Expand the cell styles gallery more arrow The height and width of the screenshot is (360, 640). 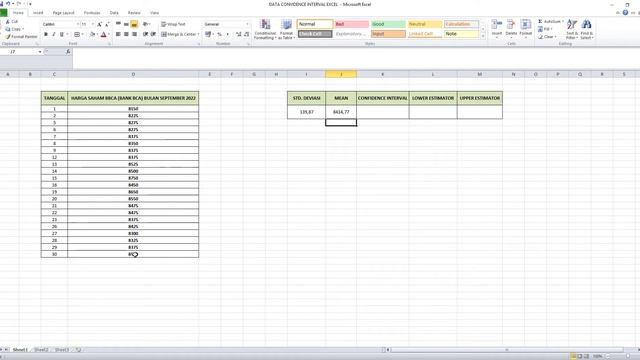483,37
